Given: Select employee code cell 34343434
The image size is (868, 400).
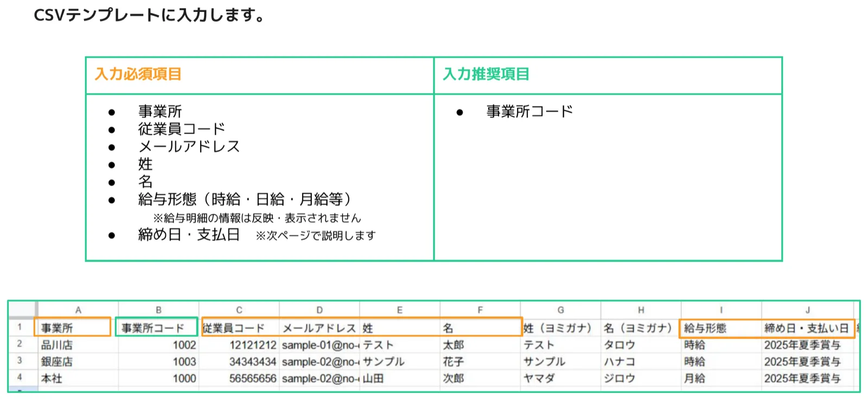Looking at the screenshot, I should pyautogui.click(x=239, y=361).
